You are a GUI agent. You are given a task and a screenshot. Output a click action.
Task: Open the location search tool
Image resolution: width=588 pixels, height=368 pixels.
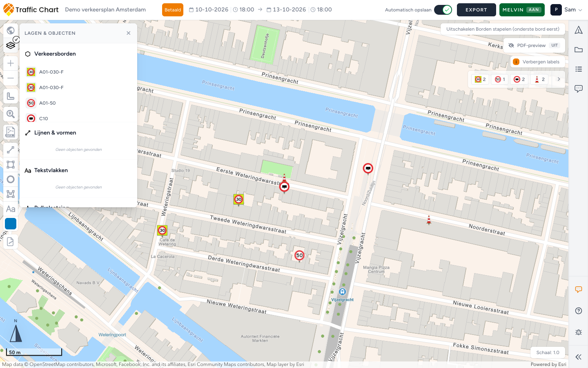tap(11, 114)
